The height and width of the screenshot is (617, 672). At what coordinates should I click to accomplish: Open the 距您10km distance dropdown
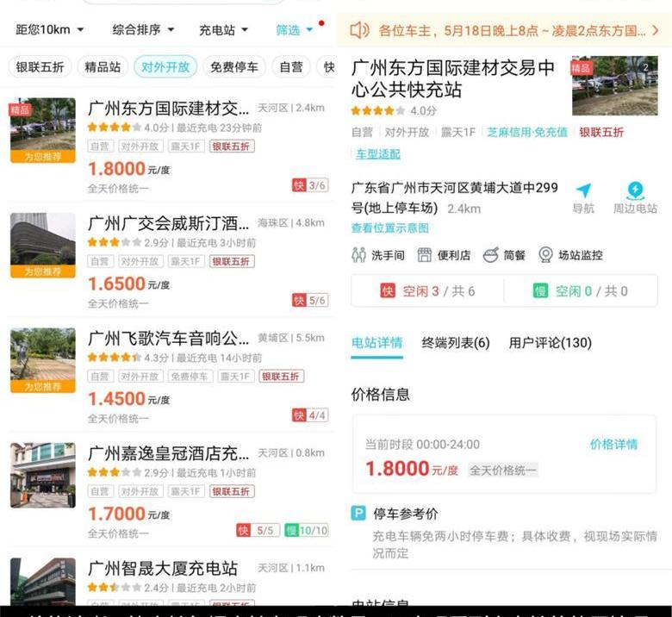tap(50, 30)
